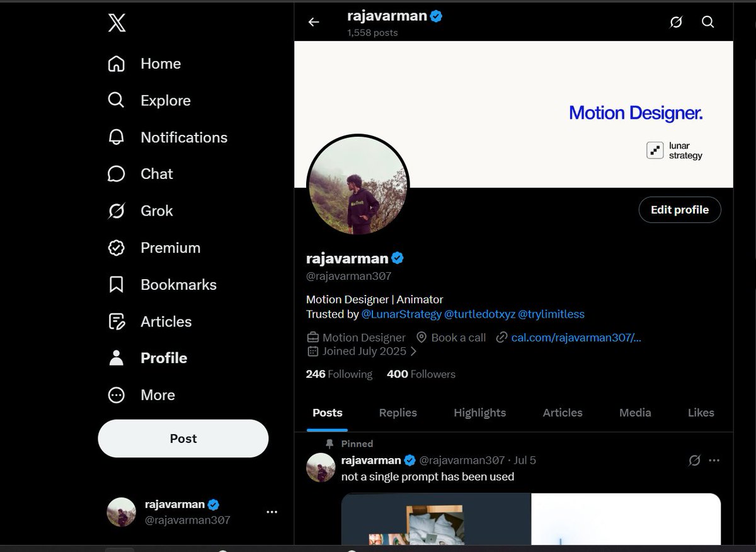Screen dimensions: 756x552
Task: Click sidebar account avatar at bottom
Action: click(122, 512)
